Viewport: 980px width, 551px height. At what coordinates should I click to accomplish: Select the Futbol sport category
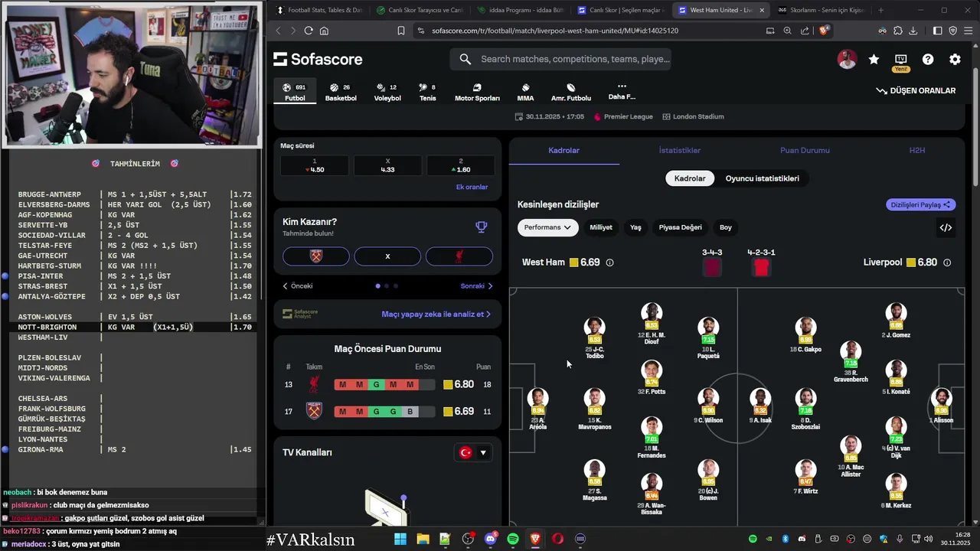click(295, 92)
